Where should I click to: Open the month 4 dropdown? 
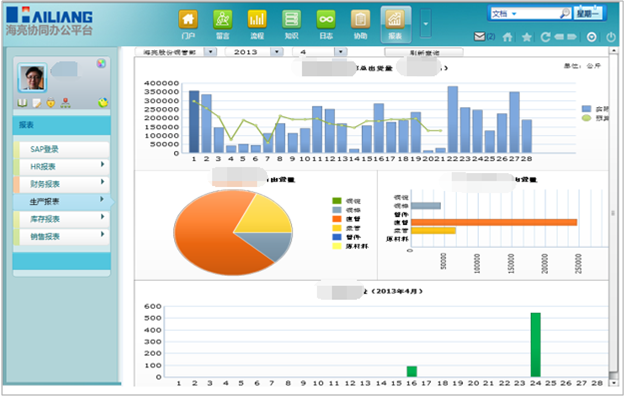(x=340, y=52)
